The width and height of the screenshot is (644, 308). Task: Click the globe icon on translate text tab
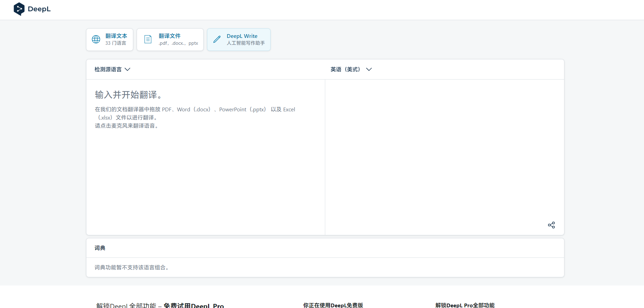click(x=96, y=39)
